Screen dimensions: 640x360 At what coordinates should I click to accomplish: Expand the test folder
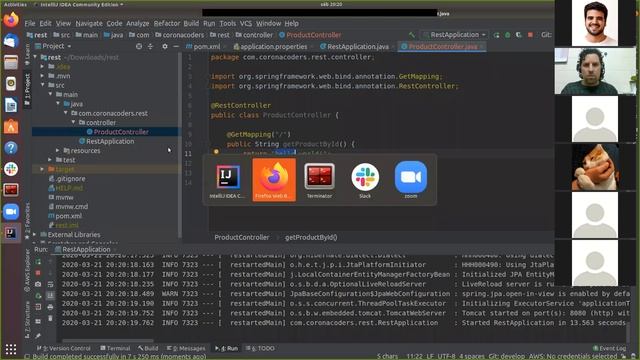(51, 160)
